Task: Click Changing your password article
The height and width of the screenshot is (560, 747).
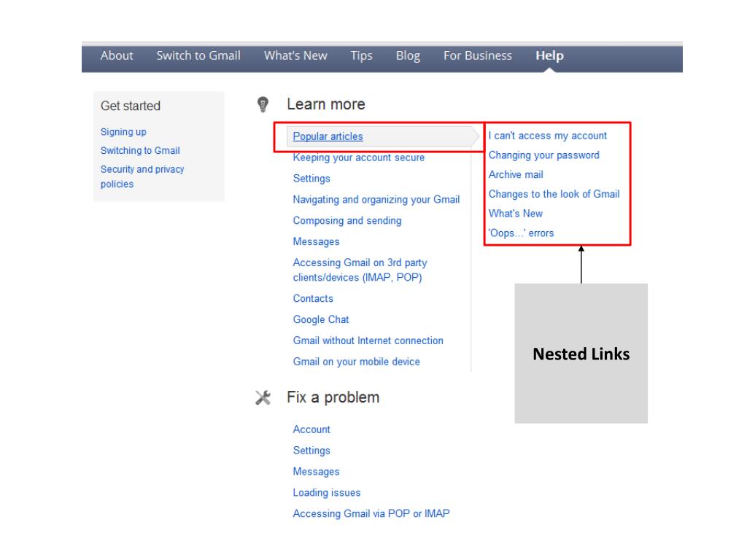Action: tap(543, 155)
